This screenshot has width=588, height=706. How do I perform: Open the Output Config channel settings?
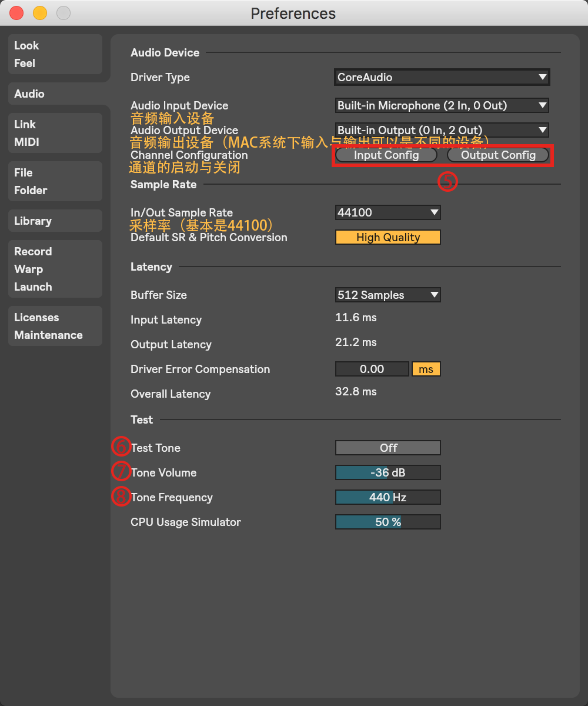pos(497,155)
